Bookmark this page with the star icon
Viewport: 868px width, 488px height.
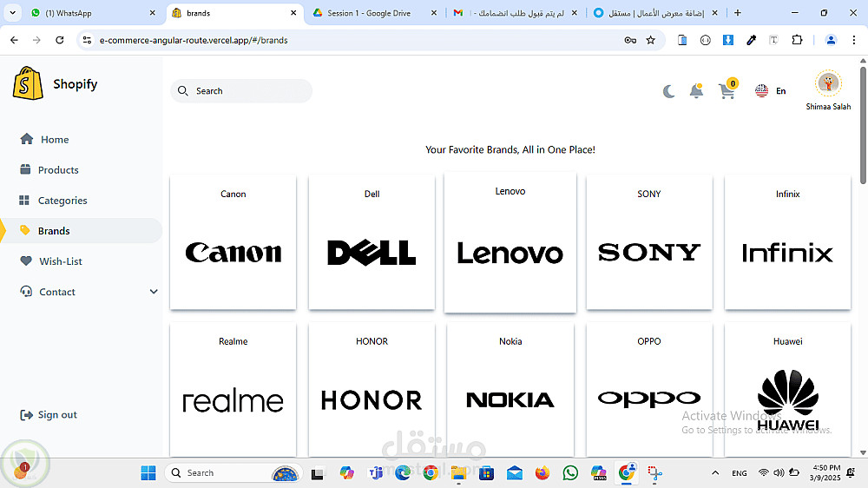650,40
